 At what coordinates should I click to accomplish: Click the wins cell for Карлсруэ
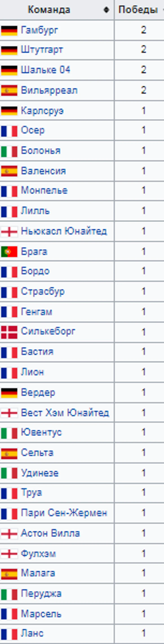click(144, 110)
